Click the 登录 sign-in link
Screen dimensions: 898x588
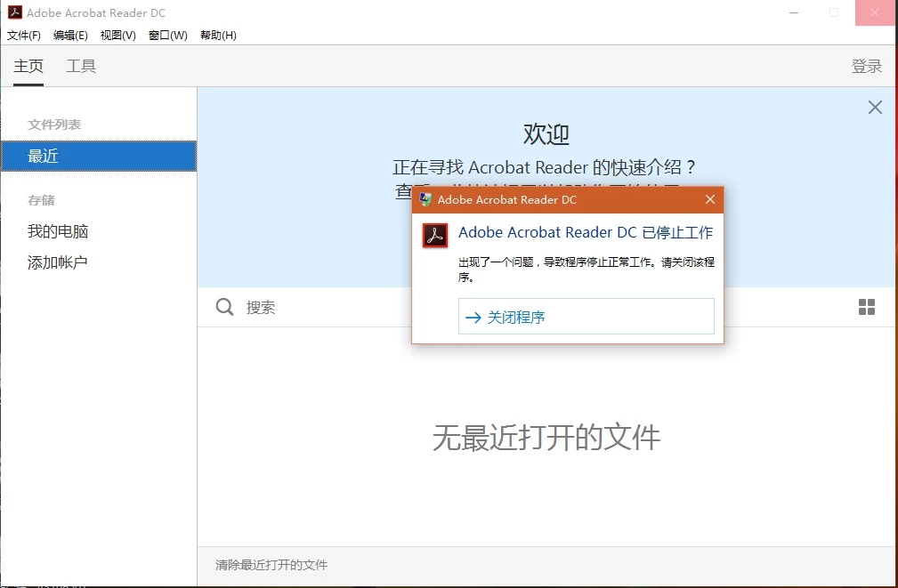tap(867, 67)
